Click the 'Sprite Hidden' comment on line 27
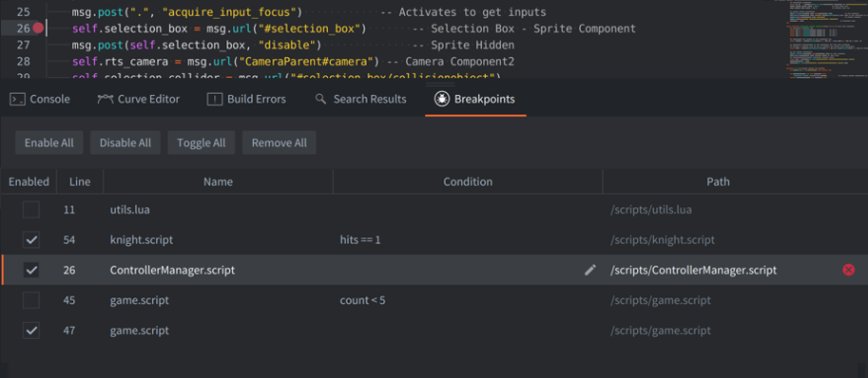Viewport: 868px width, 378px height. pyautogui.click(x=463, y=45)
